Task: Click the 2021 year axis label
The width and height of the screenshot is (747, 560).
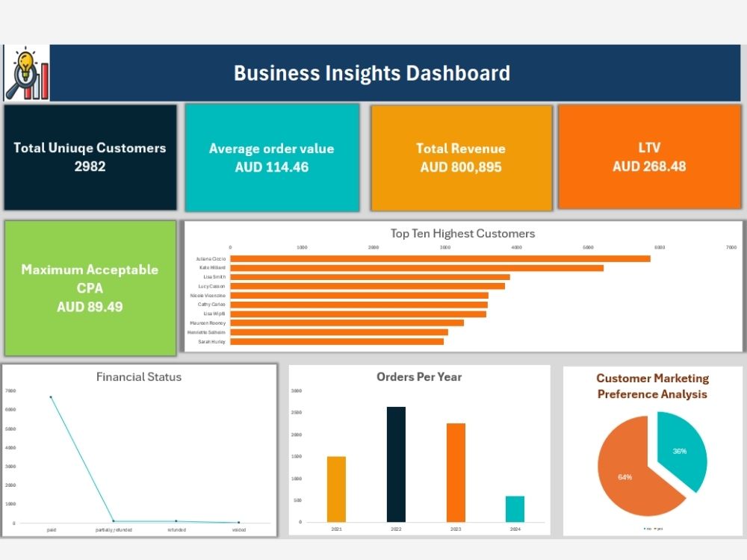Action: tap(336, 529)
